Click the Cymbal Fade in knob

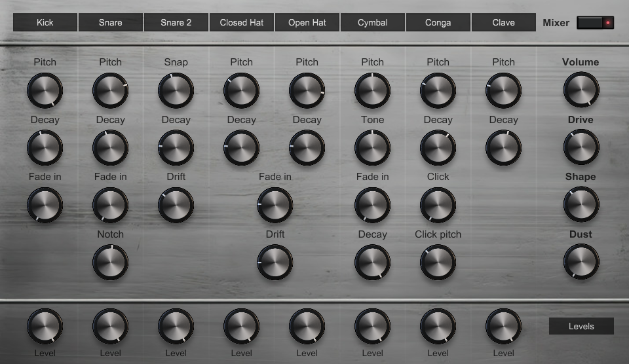tap(372, 205)
